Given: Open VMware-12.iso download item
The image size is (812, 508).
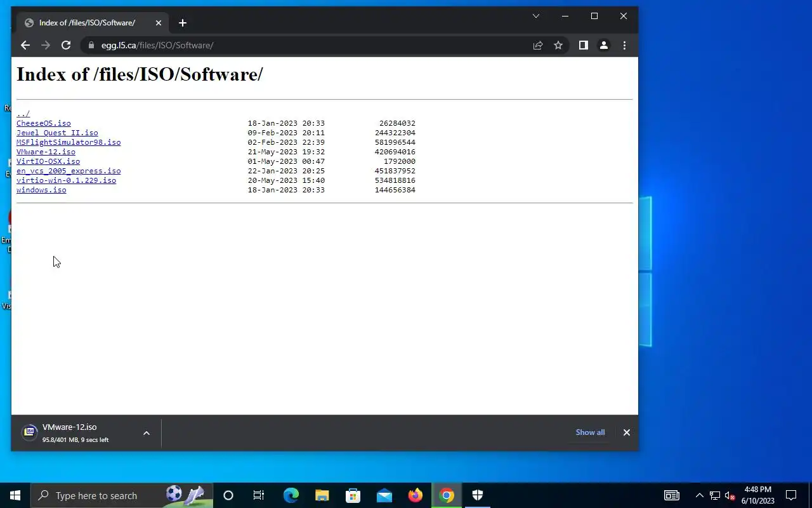Looking at the screenshot, I should click(76, 432).
